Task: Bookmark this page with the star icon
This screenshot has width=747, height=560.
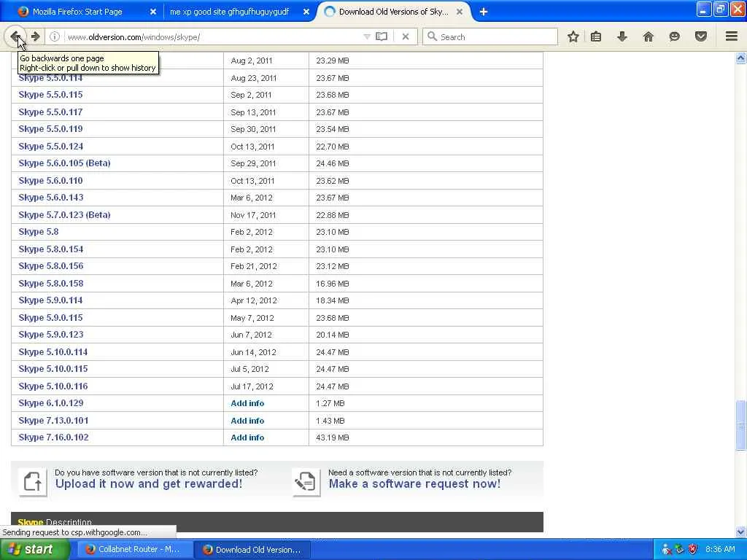Action: coord(573,36)
